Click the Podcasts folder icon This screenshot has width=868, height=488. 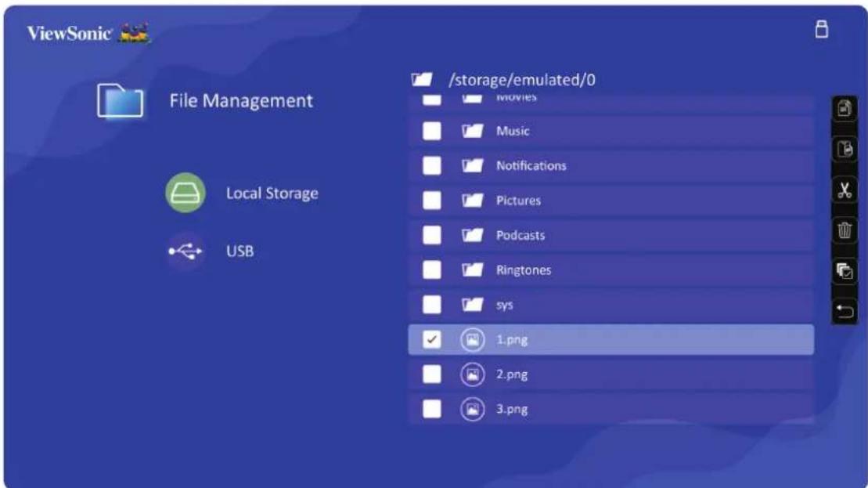(x=472, y=236)
